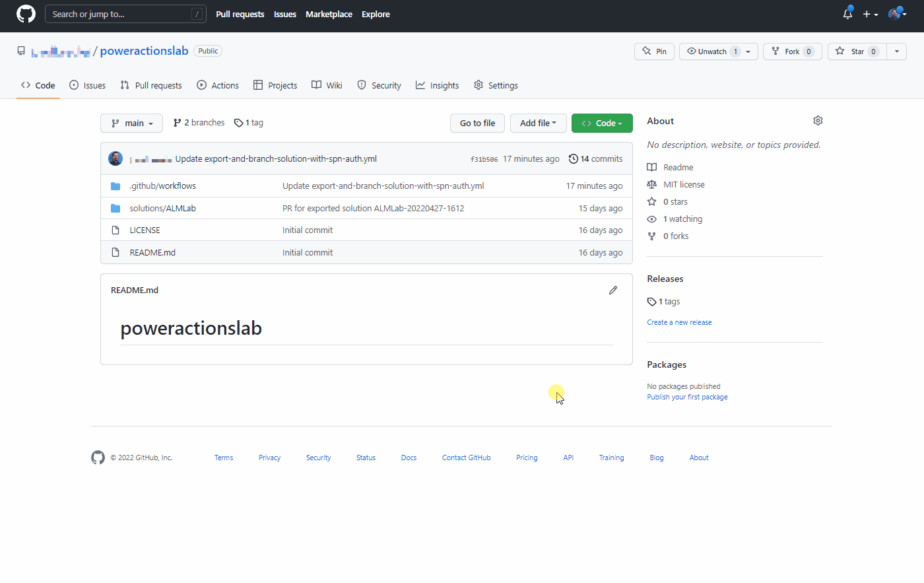
Task: Expand the green Code dropdown
Action: [602, 123]
